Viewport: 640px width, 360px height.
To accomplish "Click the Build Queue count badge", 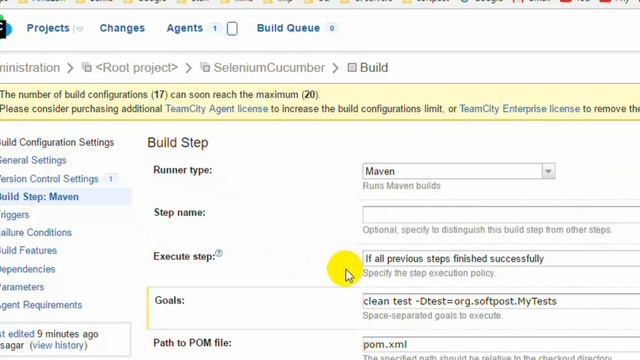I will click(x=332, y=28).
